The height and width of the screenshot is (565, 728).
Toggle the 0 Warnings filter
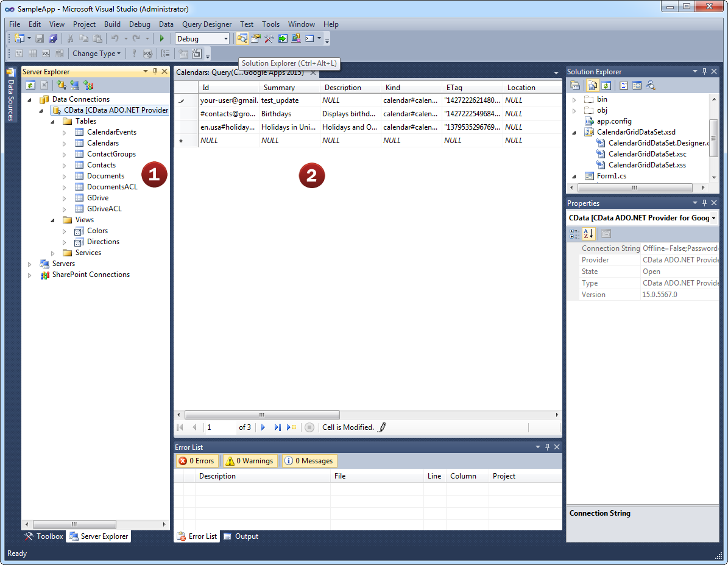pyautogui.click(x=249, y=461)
